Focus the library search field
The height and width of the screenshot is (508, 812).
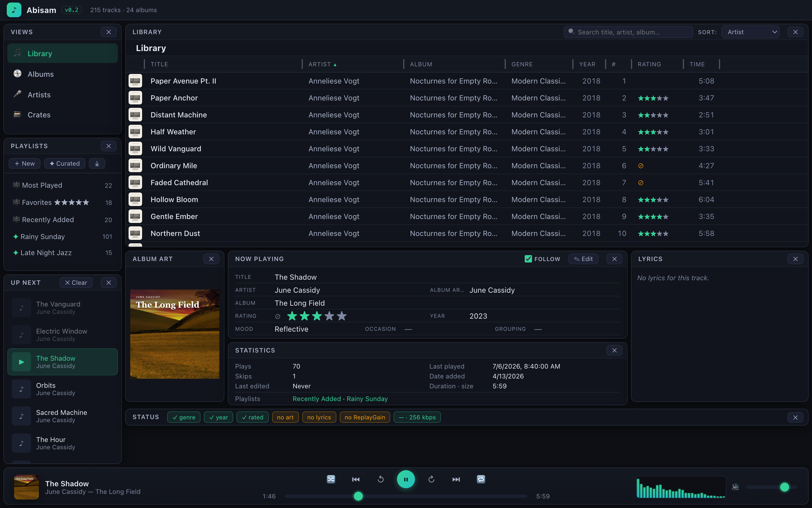click(628, 32)
